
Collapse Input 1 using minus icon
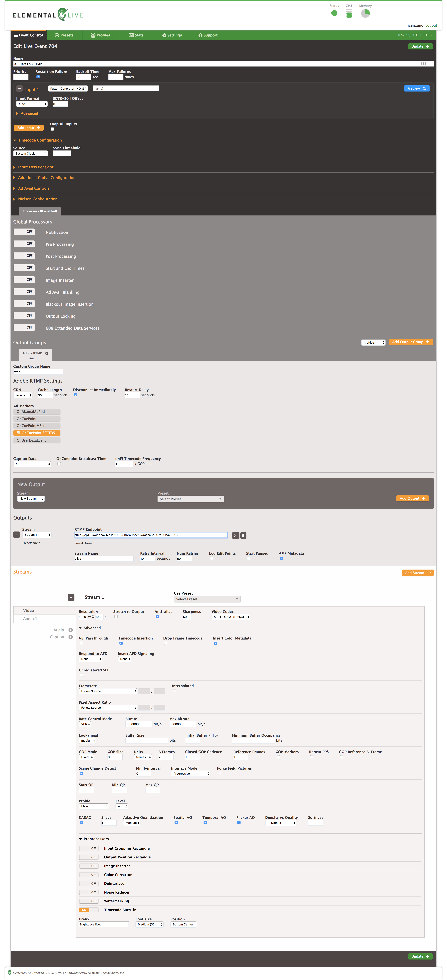19,89
